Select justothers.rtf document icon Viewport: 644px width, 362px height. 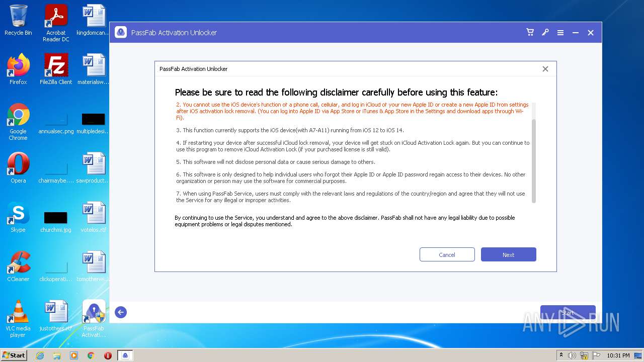56,316
